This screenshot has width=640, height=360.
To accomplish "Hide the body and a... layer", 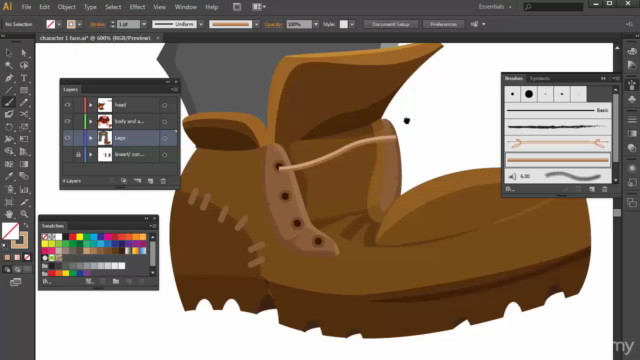I will 67,121.
